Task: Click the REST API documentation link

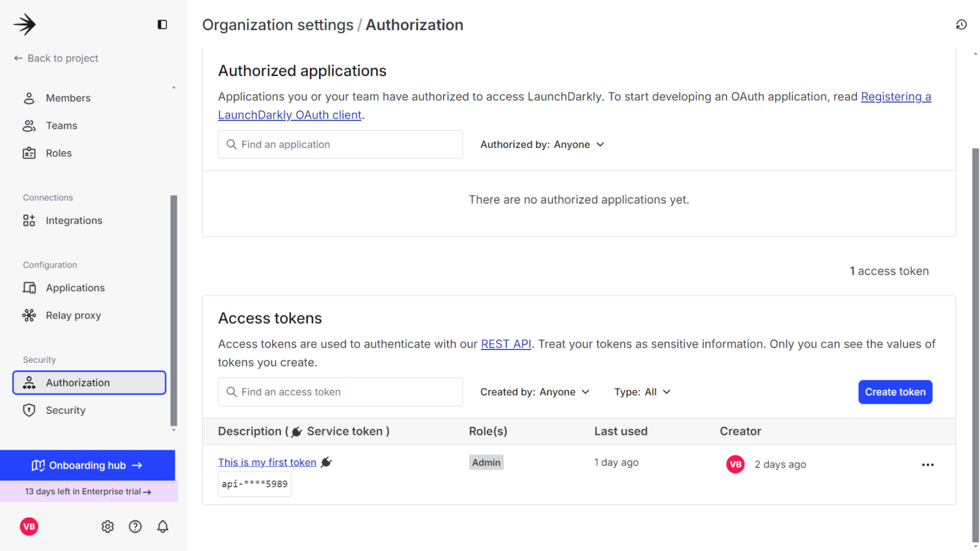Action: tap(505, 344)
